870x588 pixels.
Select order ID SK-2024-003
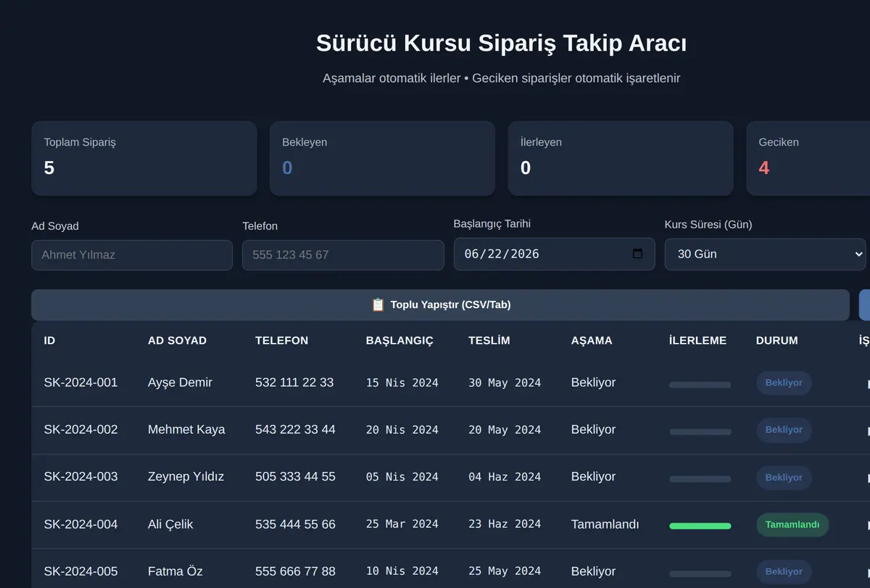(80, 476)
